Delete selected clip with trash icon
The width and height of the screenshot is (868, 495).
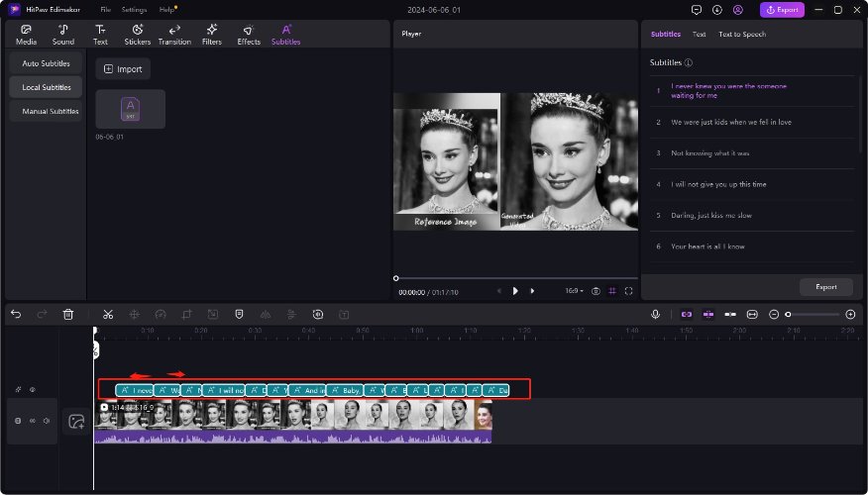[x=68, y=314]
